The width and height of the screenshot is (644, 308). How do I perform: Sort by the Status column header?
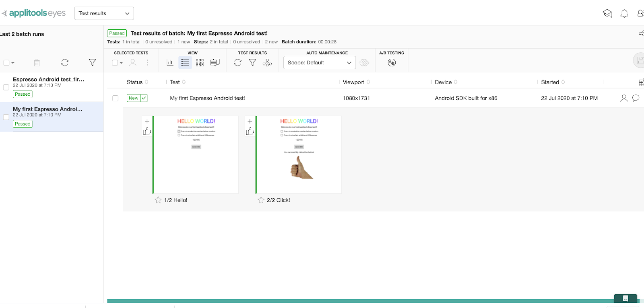point(135,82)
